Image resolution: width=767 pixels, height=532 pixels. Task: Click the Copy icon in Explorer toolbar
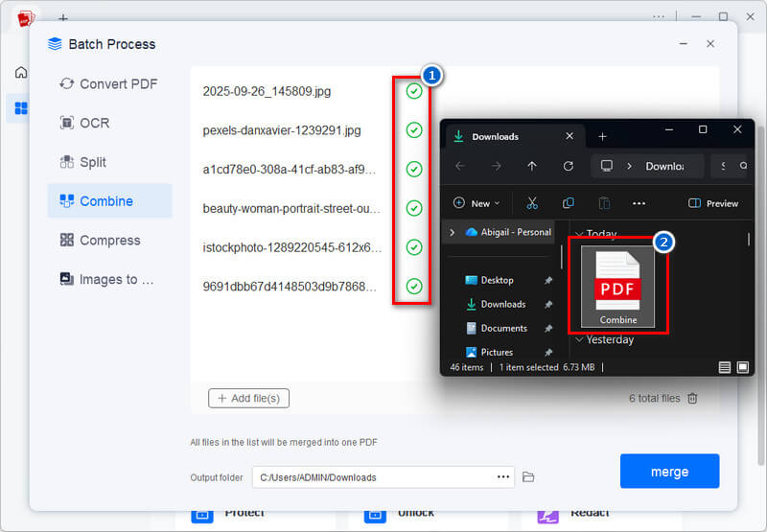coord(569,203)
